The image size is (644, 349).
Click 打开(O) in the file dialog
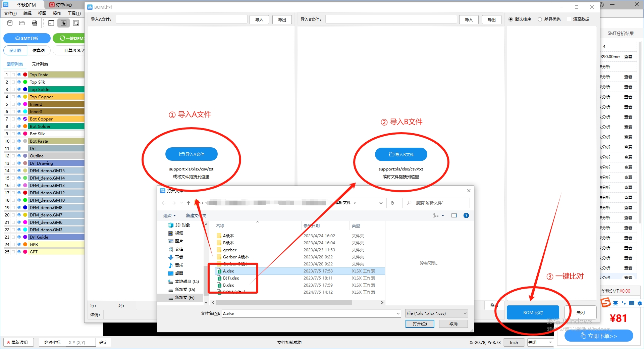(420, 323)
